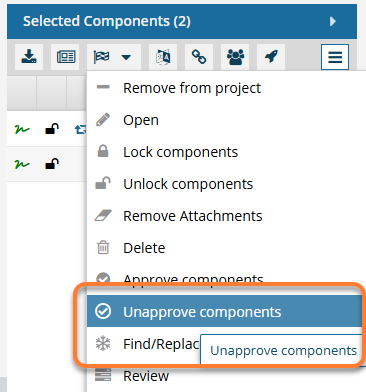This screenshot has width=366, height=392.
Task: Click the chain link toolbar icon
Action: click(199, 57)
